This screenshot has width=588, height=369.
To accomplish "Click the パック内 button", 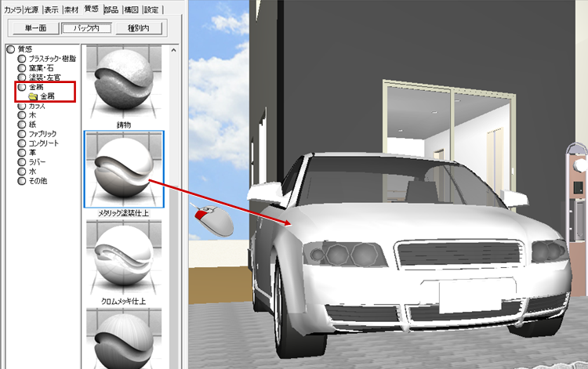I will pyautogui.click(x=86, y=28).
